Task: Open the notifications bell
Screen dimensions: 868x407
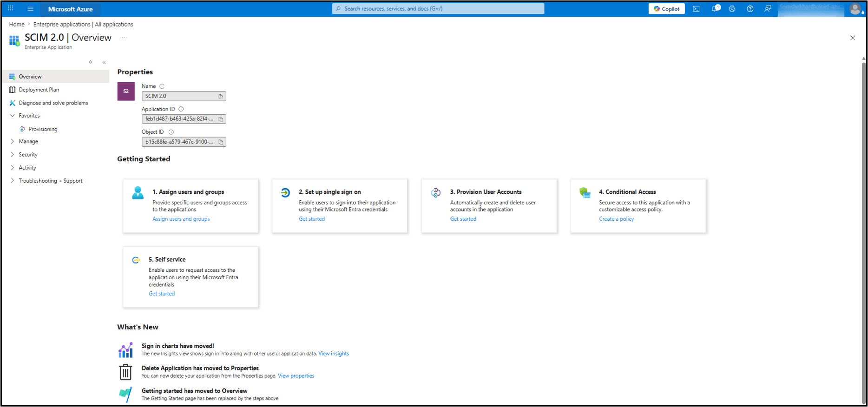Action: pyautogui.click(x=716, y=8)
